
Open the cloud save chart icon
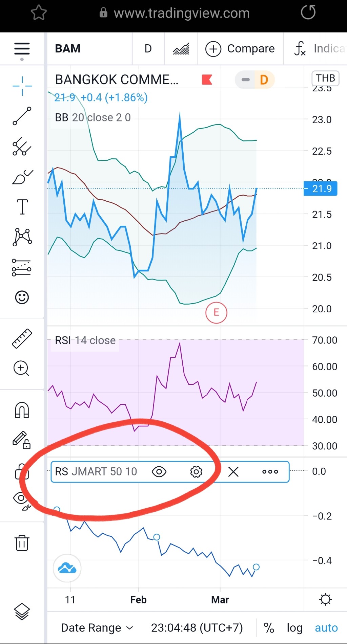[67, 568]
